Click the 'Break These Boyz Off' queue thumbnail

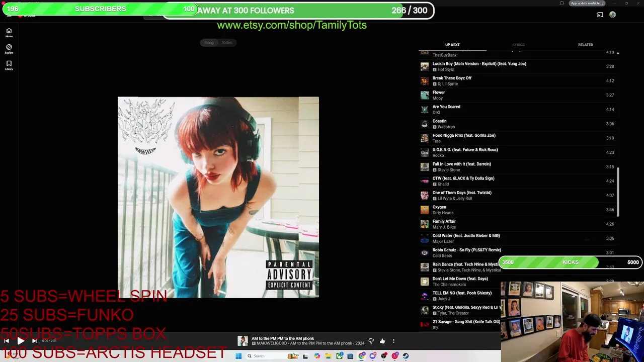click(x=425, y=81)
